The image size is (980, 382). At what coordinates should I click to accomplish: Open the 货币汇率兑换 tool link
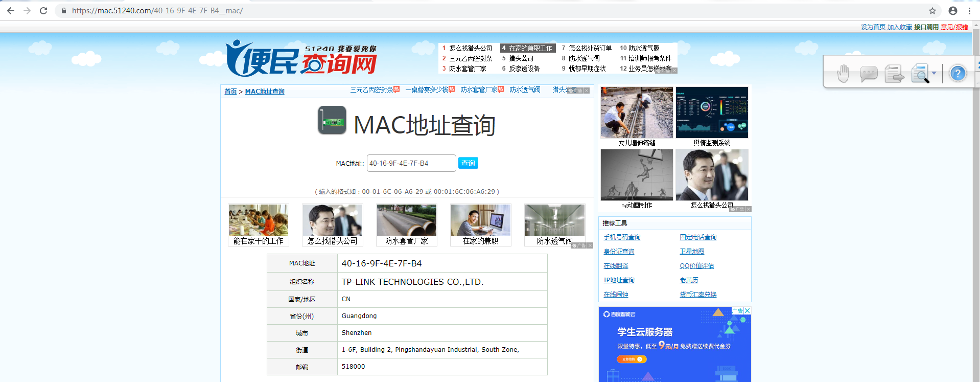[x=698, y=295]
